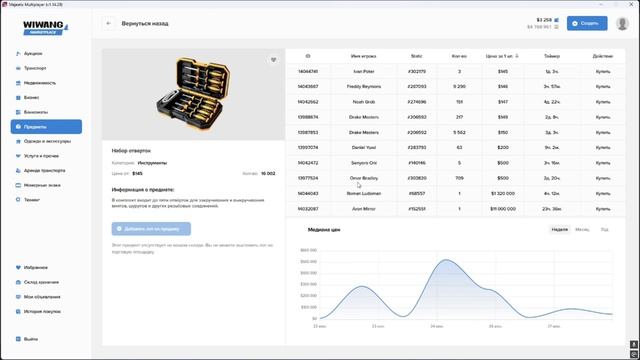Click the WIWANG Marketplace logo
640x360 pixels.
click(46, 27)
